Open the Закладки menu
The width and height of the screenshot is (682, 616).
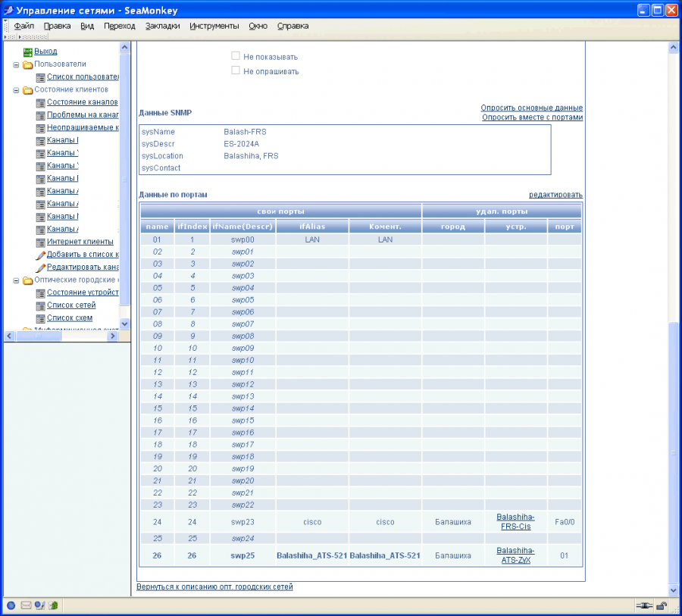[x=162, y=26]
